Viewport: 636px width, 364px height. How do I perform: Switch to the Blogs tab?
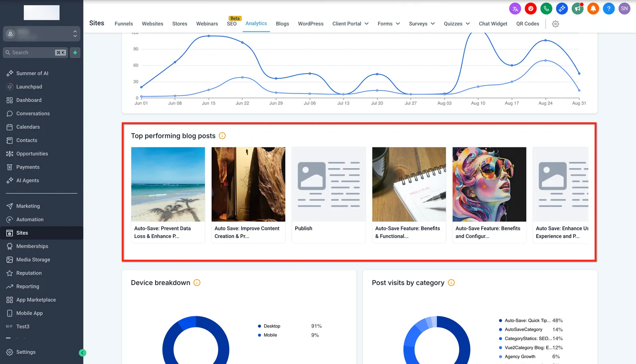282,24
